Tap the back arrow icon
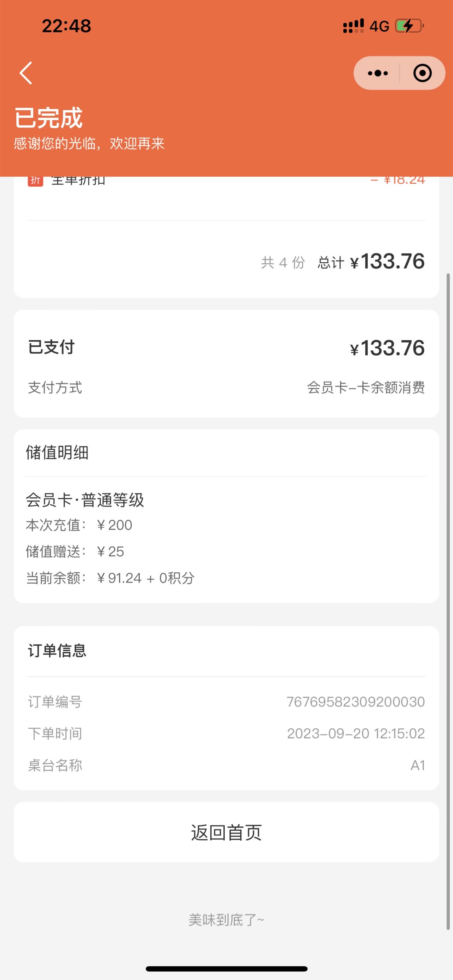The width and height of the screenshot is (453, 980). tap(26, 73)
